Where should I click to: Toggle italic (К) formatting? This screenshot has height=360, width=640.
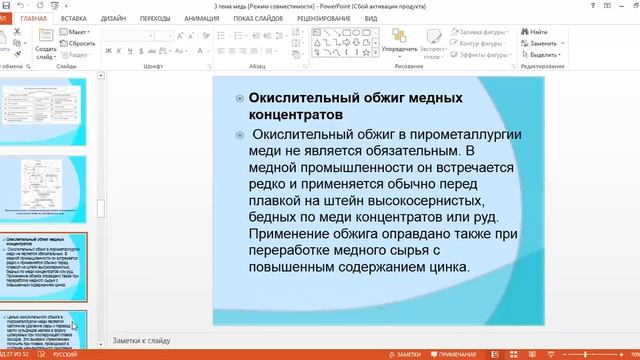point(119,51)
